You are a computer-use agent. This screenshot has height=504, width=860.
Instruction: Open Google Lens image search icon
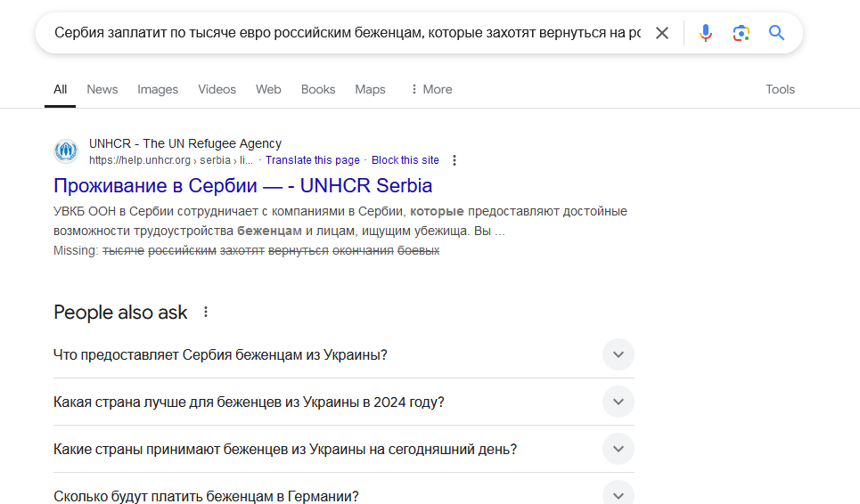741,33
